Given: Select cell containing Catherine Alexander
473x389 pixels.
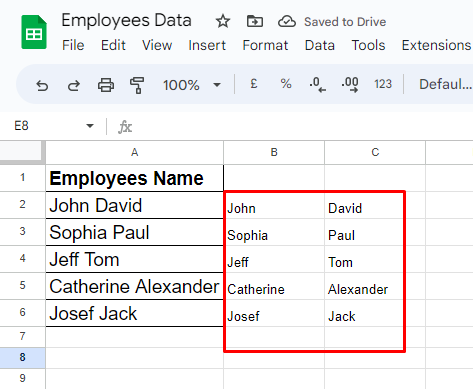Looking at the screenshot, I should click(134, 286).
